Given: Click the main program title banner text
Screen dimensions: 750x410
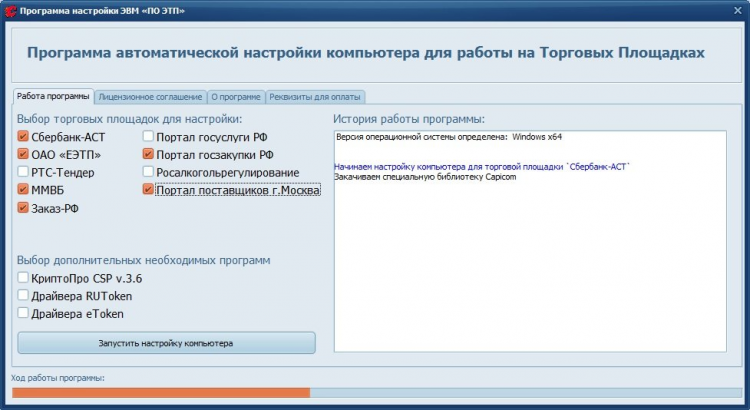Looking at the screenshot, I should click(x=365, y=53).
